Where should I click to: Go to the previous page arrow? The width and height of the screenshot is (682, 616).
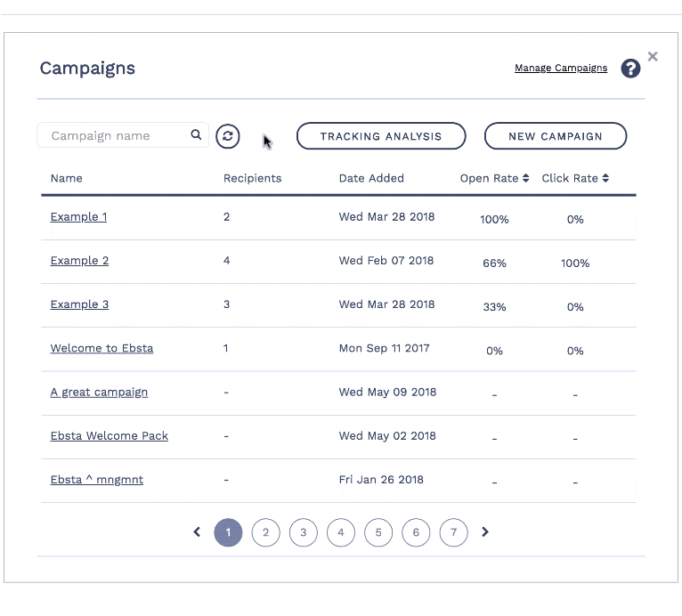coord(197,532)
